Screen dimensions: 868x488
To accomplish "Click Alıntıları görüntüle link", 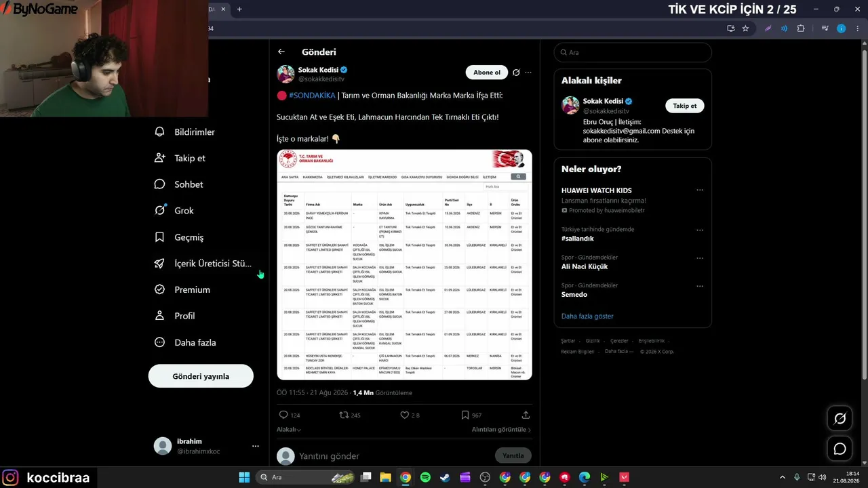I will [x=502, y=430].
